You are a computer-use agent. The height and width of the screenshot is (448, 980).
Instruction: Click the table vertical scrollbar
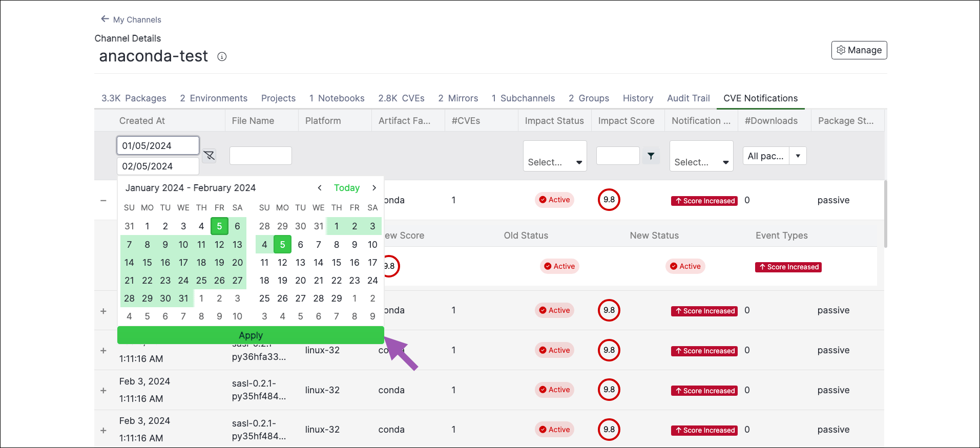[886, 214]
